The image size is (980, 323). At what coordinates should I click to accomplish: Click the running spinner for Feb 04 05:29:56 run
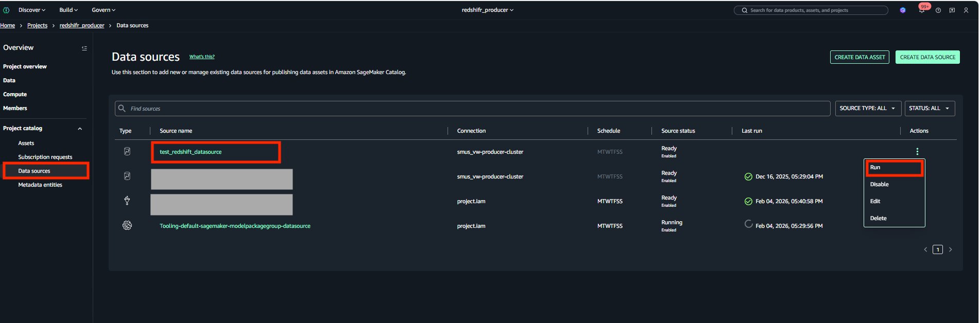point(748,224)
